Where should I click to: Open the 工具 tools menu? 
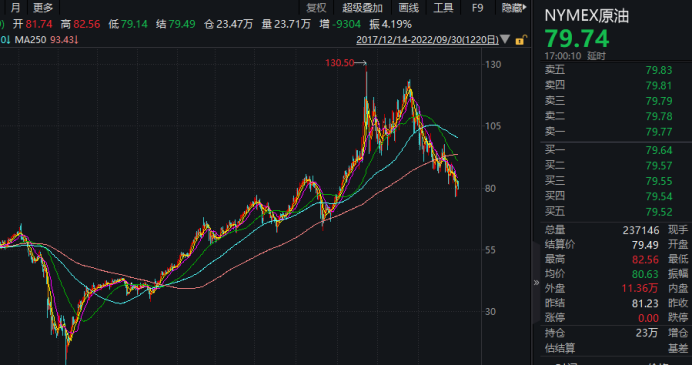pos(443,8)
